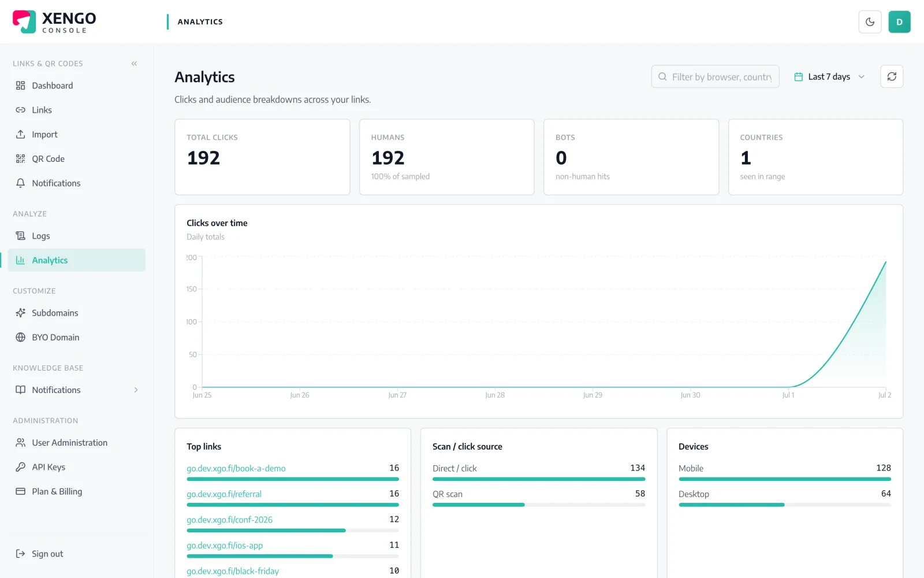Click the API Keys key icon
This screenshot has width=924, height=578.
[x=21, y=467]
